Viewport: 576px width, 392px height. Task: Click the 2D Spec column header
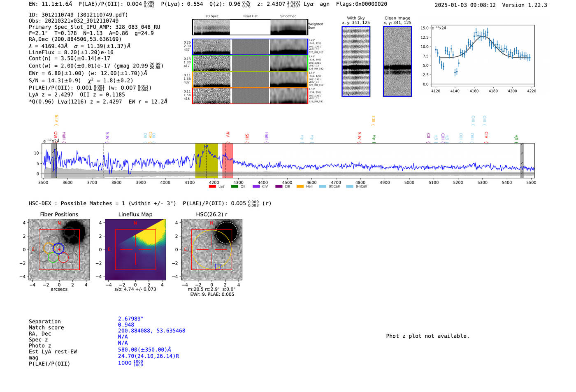tap(212, 16)
